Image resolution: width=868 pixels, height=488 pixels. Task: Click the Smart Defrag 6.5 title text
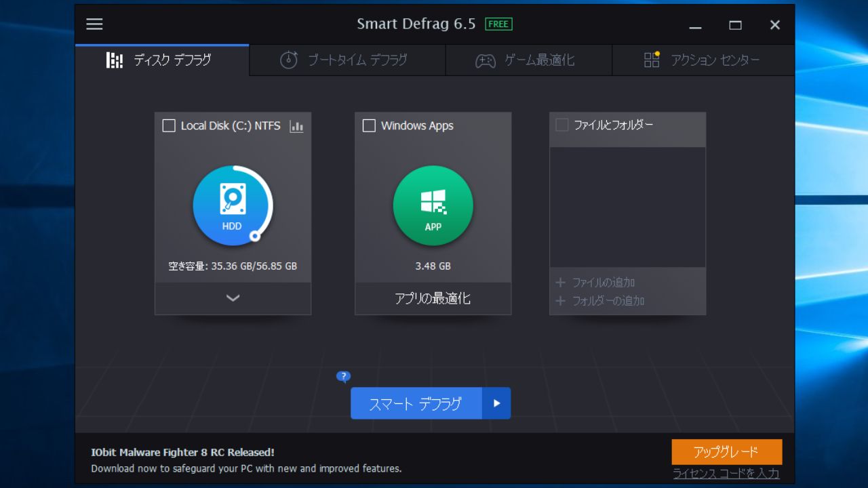tap(416, 24)
